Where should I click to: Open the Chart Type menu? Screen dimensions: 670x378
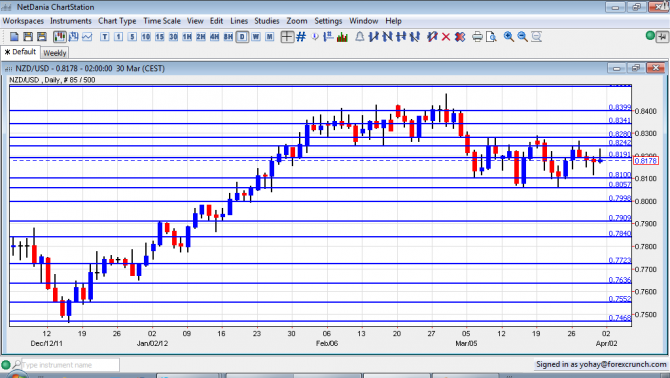pos(117,21)
